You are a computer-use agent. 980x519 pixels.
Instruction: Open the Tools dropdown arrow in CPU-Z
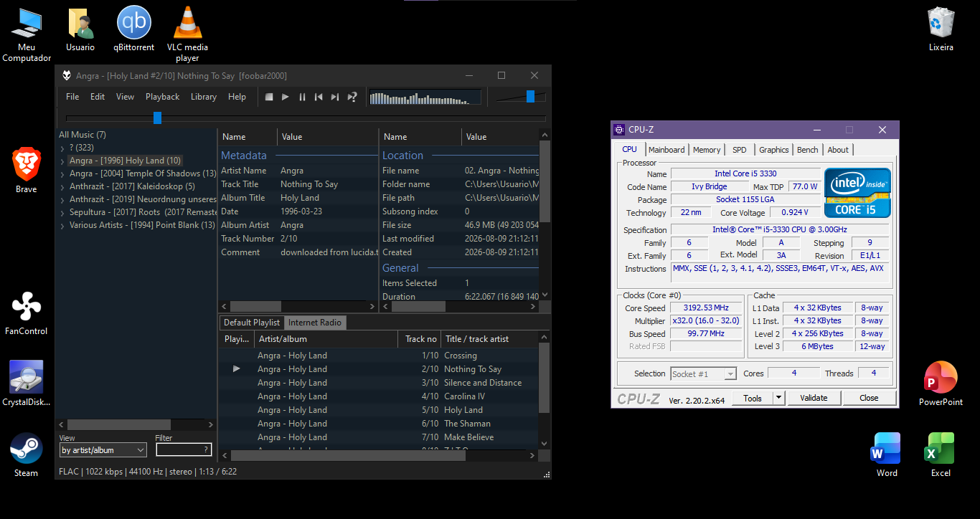(x=778, y=398)
